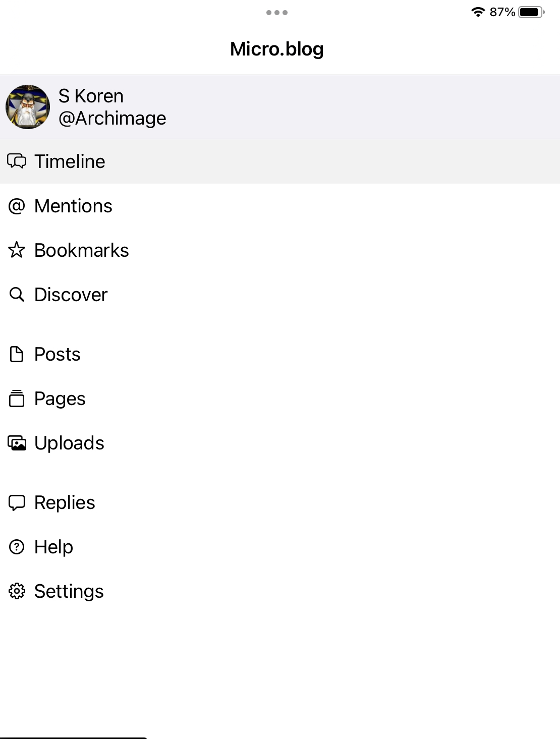
Task: Select Bookmarks in the sidebar menu
Action: pyautogui.click(x=81, y=250)
